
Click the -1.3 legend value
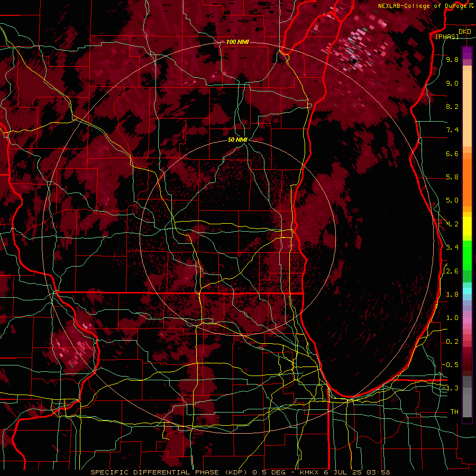[451, 388]
